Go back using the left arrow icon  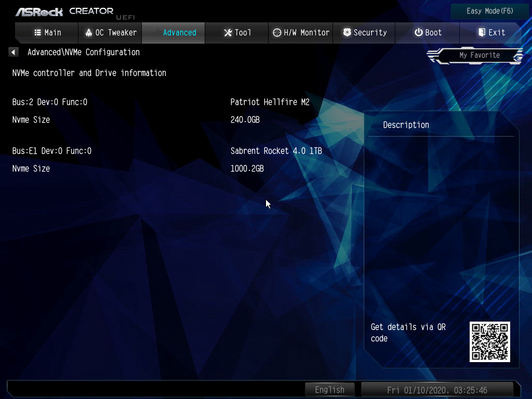(x=14, y=52)
